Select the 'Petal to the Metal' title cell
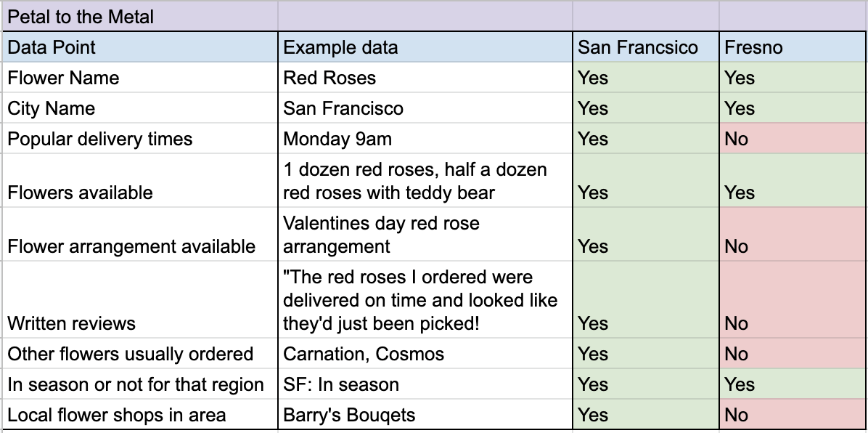 140,16
